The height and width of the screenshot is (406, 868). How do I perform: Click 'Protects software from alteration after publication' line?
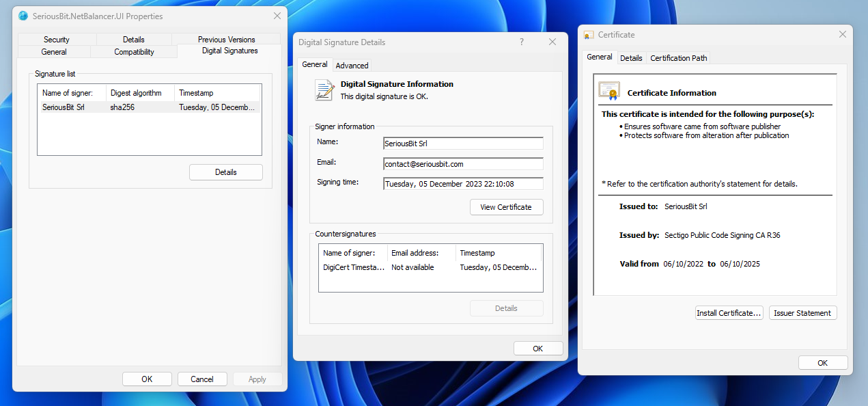707,135
